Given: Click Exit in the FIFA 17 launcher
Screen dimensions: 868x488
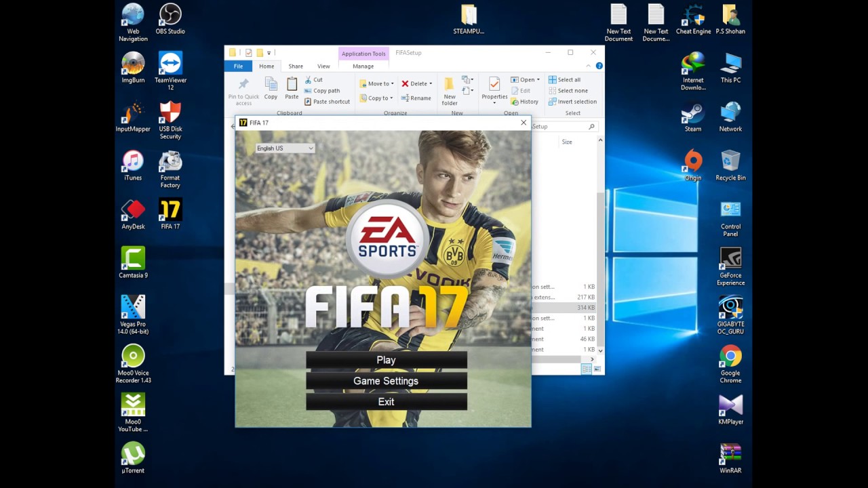Looking at the screenshot, I should pyautogui.click(x=386, y=402).
